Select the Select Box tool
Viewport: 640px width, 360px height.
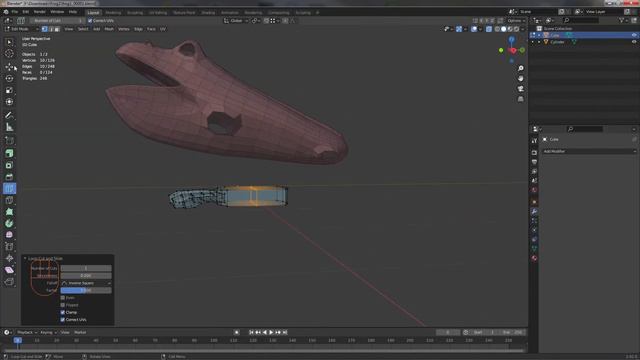9,42
